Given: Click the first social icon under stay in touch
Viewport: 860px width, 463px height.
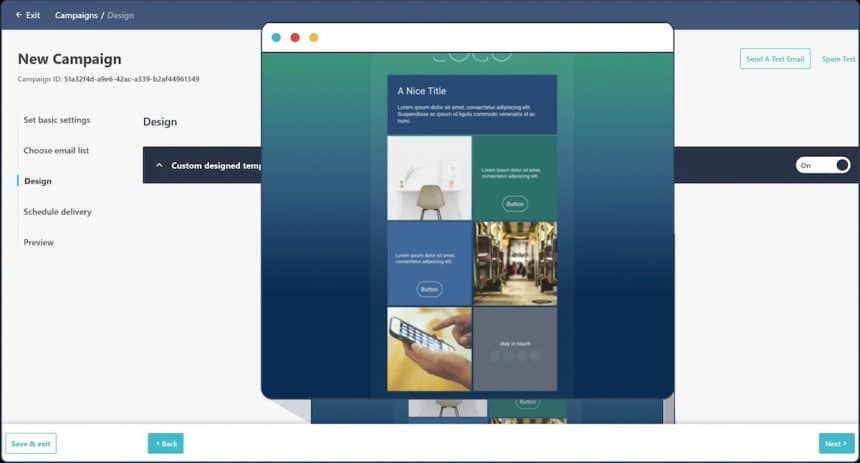Looking at the screenshot, I should point(494,356).
